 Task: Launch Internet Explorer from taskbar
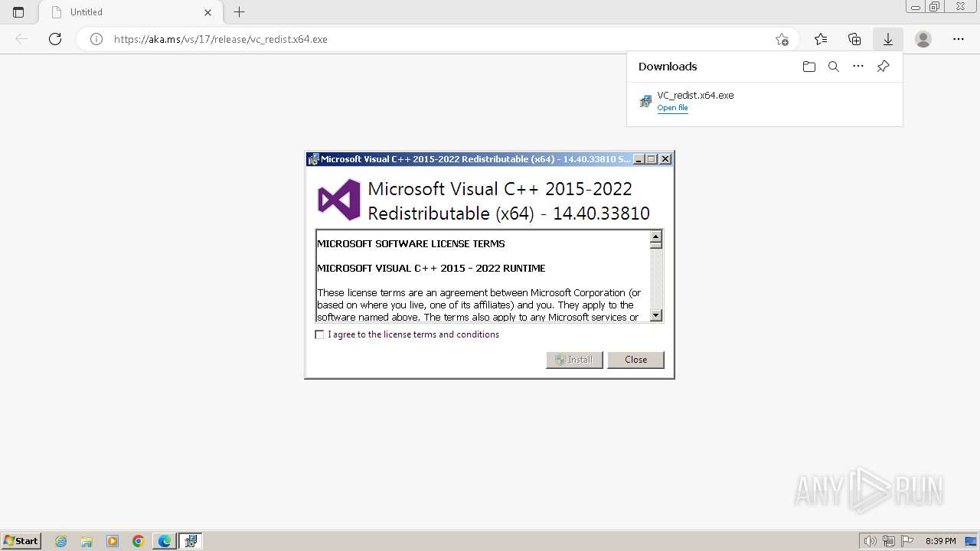coord(61,541)
